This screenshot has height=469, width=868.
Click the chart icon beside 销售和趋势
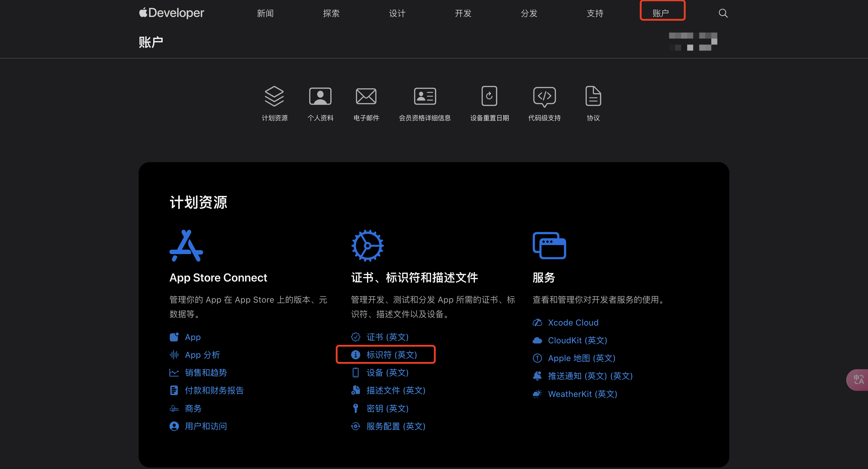[174, 373]
